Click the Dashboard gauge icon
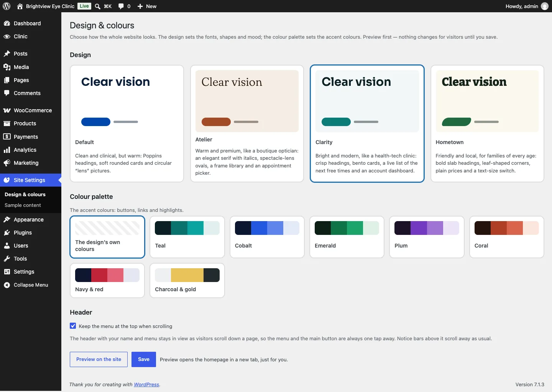Image resolution: width=552 pixels, height=392 pixels. pos(7,23)
